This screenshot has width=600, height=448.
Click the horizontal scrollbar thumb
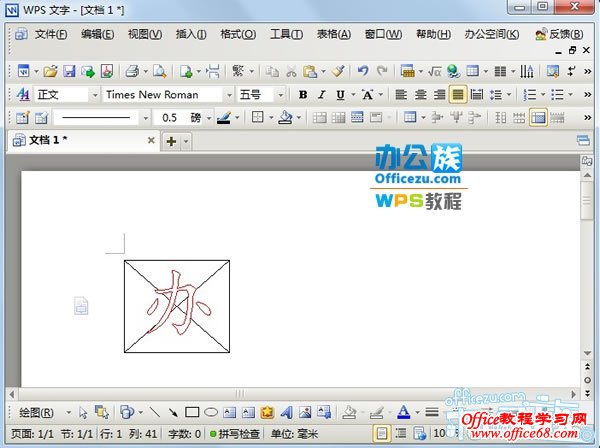pos(240,394)
